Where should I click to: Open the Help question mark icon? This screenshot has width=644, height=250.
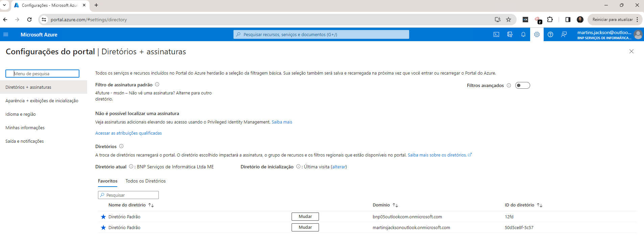coord(550,34)
